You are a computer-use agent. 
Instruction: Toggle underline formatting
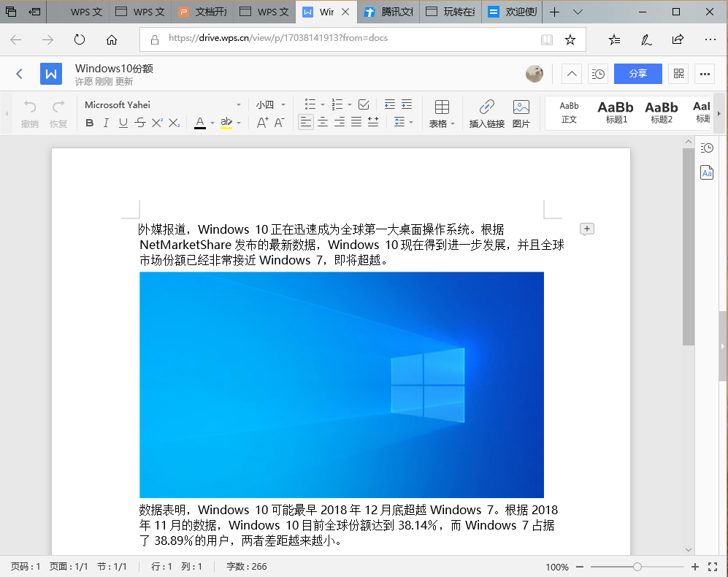click(x=122, y=123)
